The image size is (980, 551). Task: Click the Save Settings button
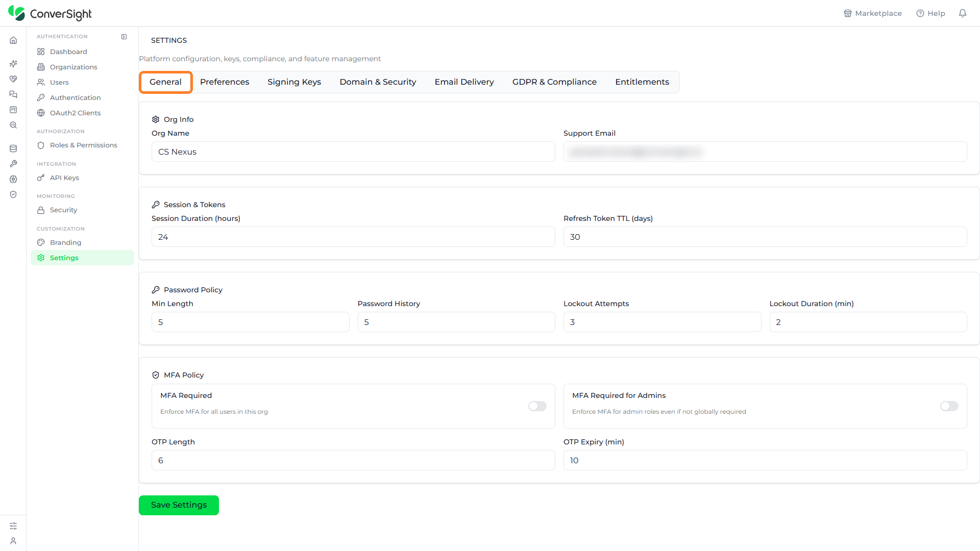(179, 505)
